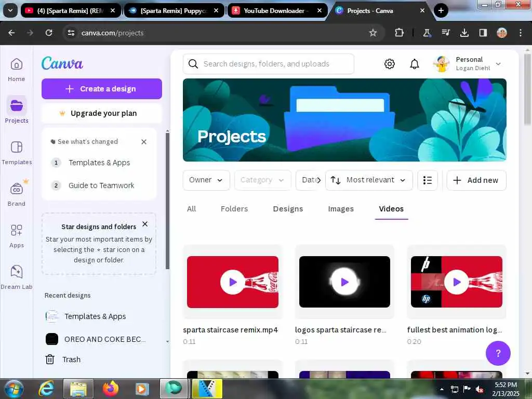This screenshot has height=399, width=532.
Task: Play fullest best animation logo video
Action: [457, 282]
